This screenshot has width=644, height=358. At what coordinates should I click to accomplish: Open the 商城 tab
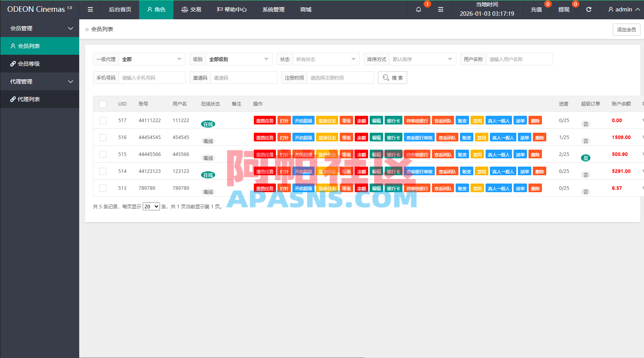click(306, 9)
